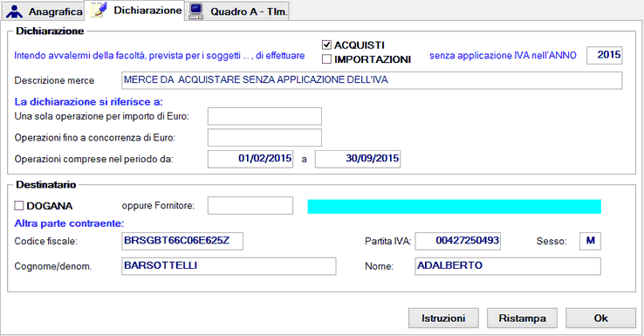Click the Codice fiscale field BRSGBT66C06E625Z
The height and width of the screenshot is (336, 644).
click(182, 241)
